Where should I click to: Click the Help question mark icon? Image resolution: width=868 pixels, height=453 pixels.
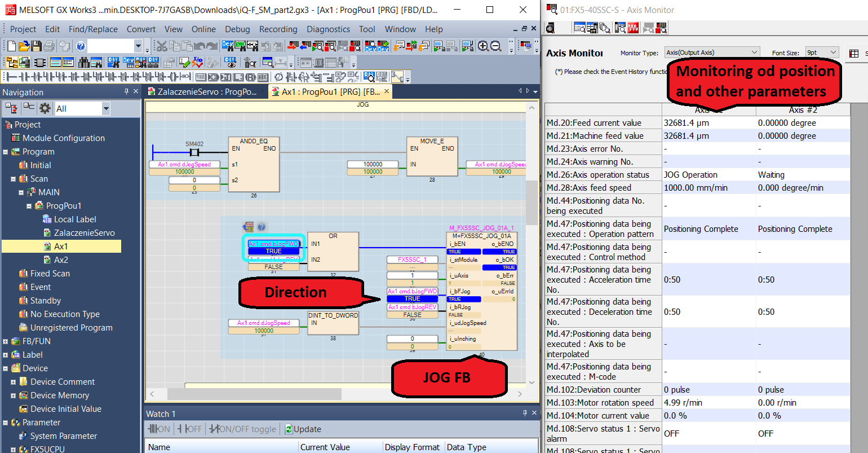pos(81,46)
